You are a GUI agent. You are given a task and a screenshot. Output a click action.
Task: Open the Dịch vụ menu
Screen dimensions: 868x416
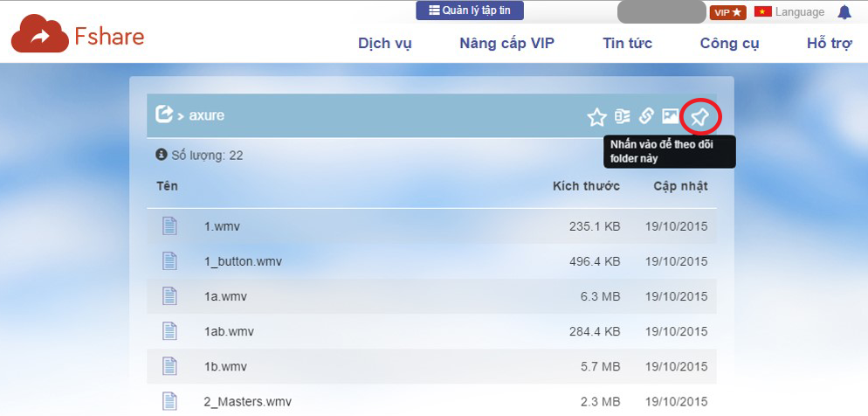coord(384,44)
